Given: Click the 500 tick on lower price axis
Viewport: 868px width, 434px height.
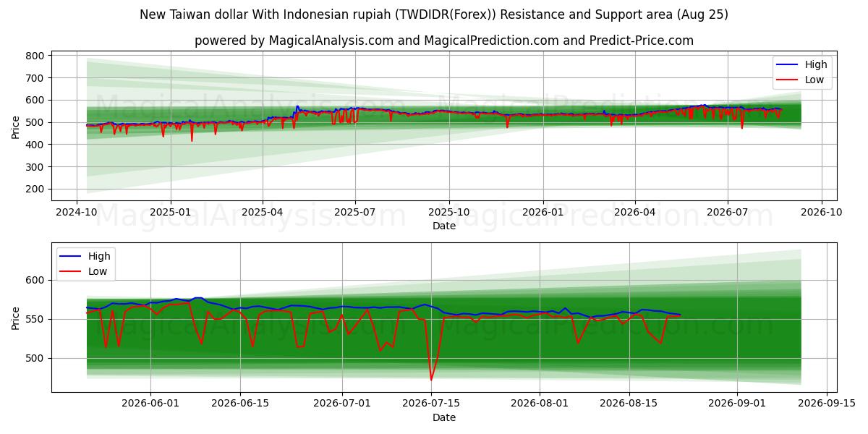Looking at the screenshot, I should point(35,358).
